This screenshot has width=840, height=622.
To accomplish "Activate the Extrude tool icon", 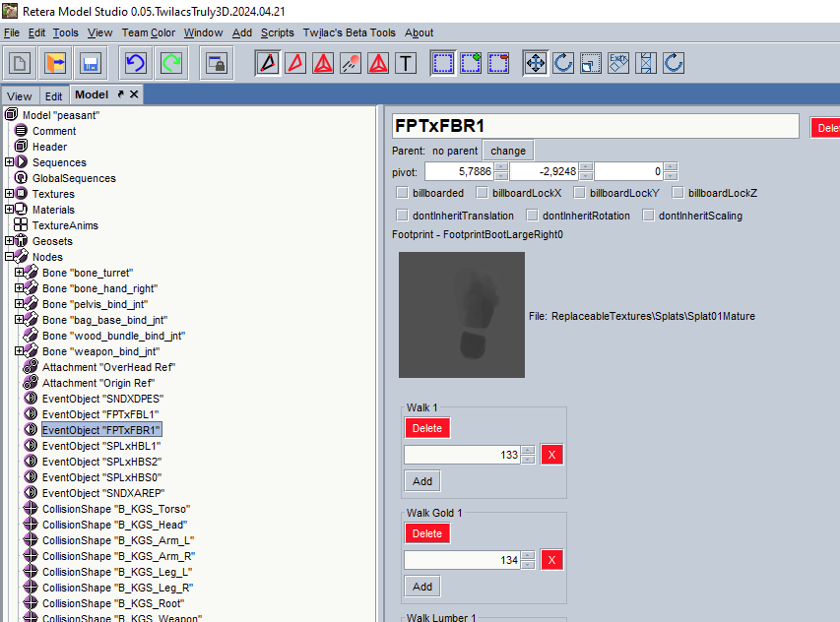I will pyautogui.click(x=618, y=63).
